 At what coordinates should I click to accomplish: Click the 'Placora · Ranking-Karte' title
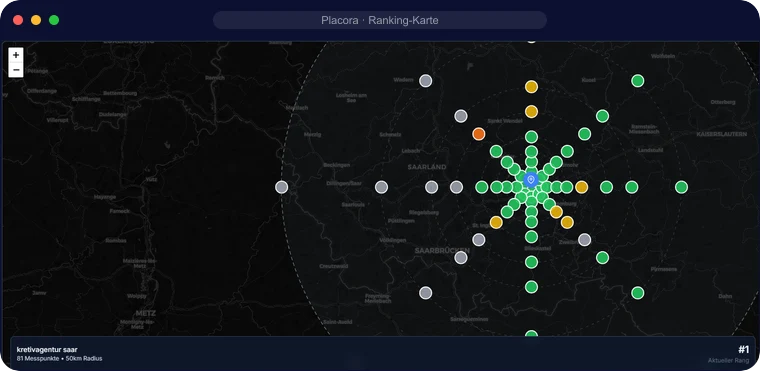click(380, 20)
